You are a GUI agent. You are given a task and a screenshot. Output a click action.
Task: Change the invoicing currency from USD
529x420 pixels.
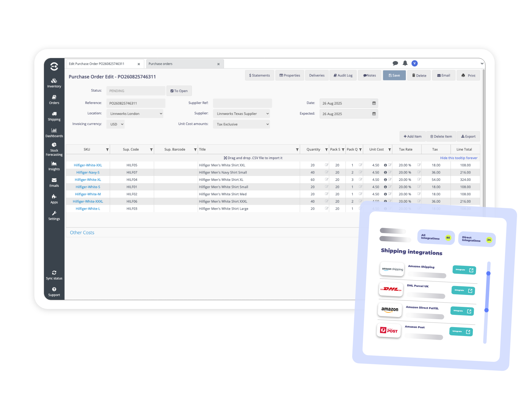pyautogui.click(x=116, y=124)
